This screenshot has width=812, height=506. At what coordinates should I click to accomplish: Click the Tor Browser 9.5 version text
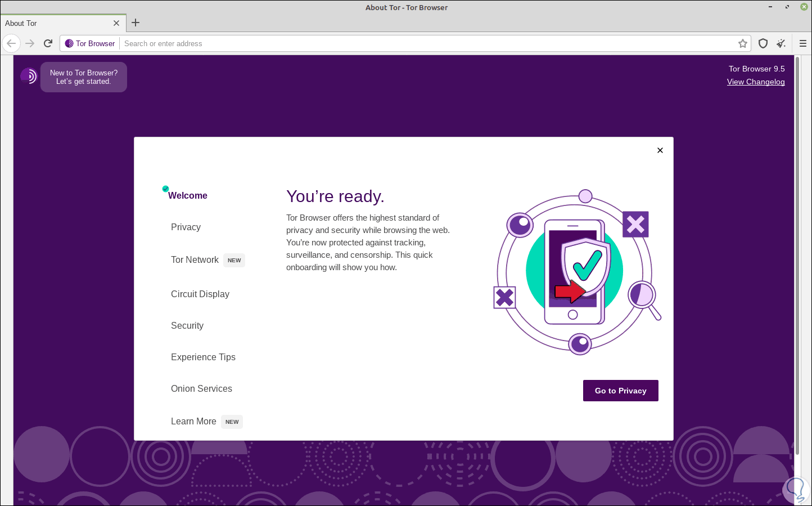(x=757, y=69)
